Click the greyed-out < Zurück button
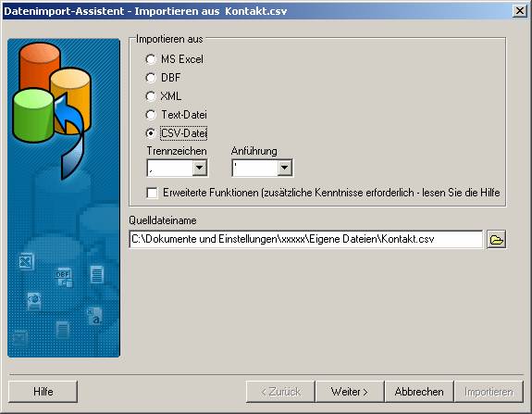532x414 pixels. point(280,392)
